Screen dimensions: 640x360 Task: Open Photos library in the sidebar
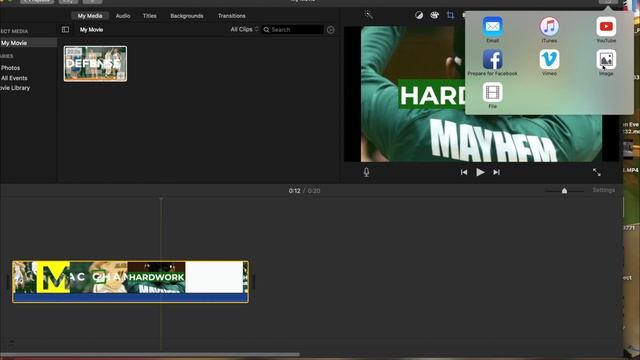[10, 68]
